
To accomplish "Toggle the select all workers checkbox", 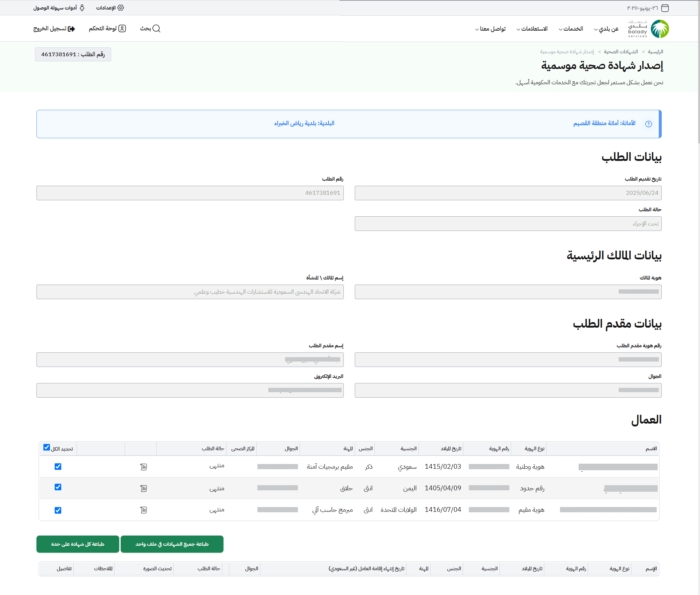I will [x=47, y=447].
